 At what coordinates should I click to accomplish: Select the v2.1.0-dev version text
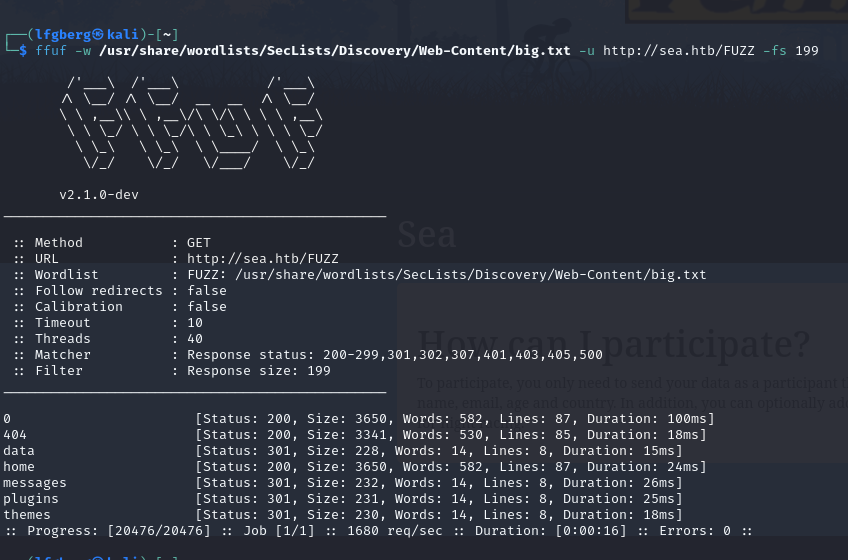(98, 195)
